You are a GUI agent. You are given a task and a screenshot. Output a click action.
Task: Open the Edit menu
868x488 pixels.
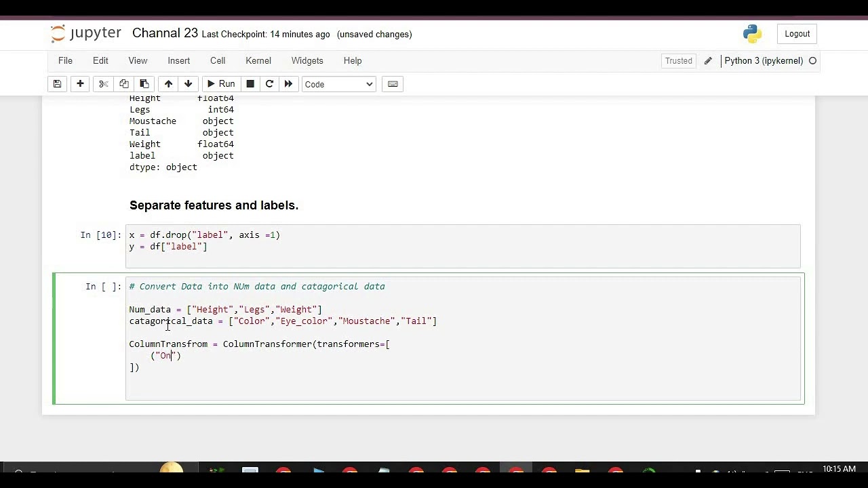[x=100, y=61]
